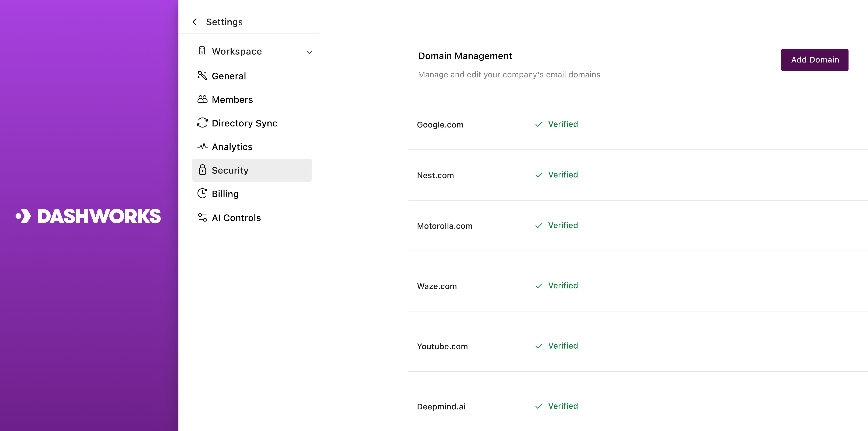This screenshot has height=431, width=868.
Task: Click the Verified status text for Deepmind.ai
Action: point(563,406)
